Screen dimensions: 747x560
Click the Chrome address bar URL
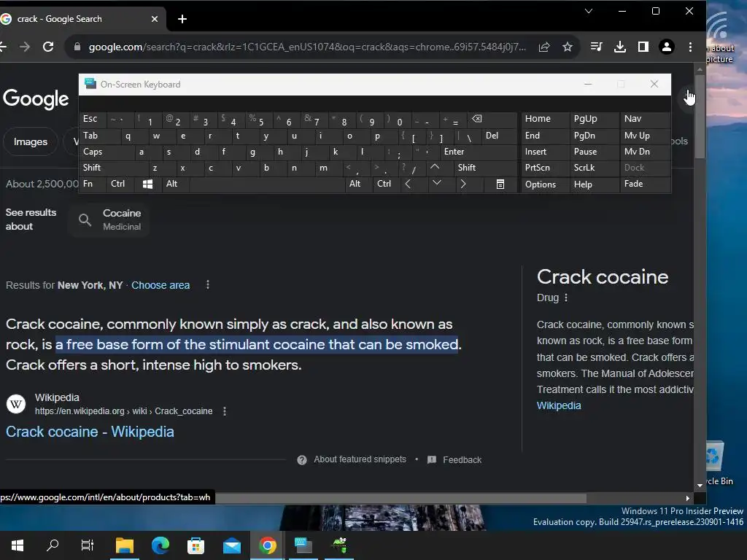307,47
